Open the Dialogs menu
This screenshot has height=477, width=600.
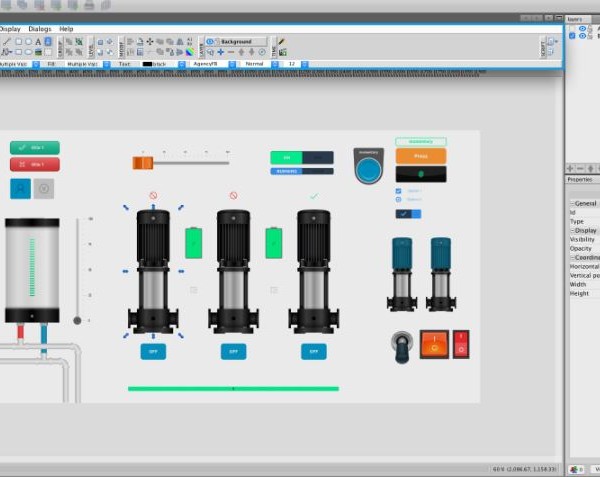(x=40, y=29)
